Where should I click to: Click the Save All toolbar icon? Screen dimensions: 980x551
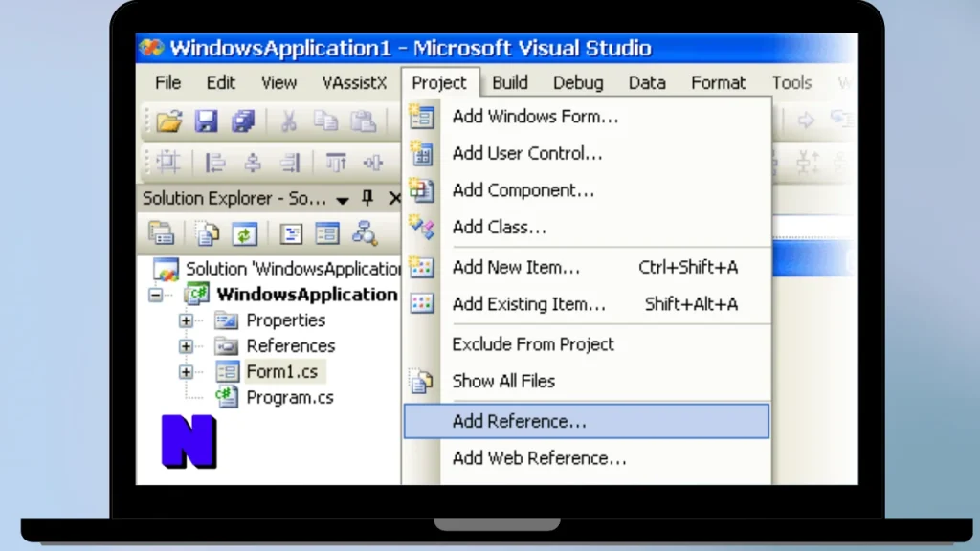[243, 121]
